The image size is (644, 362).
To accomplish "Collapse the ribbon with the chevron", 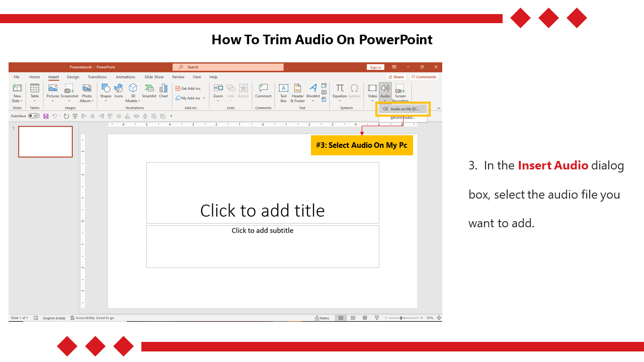I will tap(438, 108).
